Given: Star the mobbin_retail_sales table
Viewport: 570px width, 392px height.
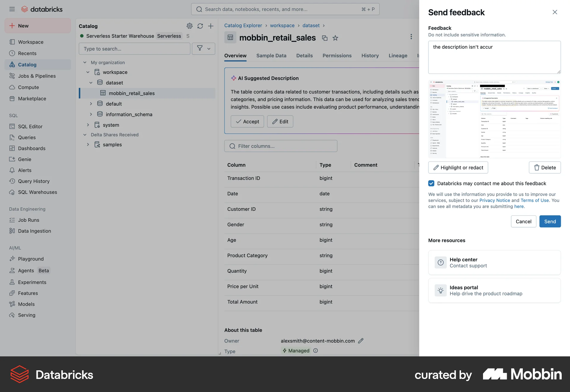Looking at the screenshot, I should [335, 38].
